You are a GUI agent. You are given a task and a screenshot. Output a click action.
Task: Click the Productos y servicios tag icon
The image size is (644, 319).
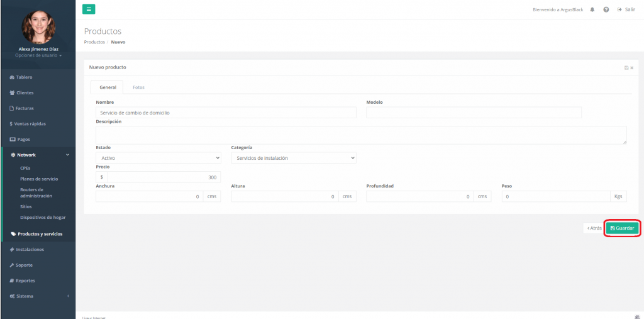click(x=14, y=234)
